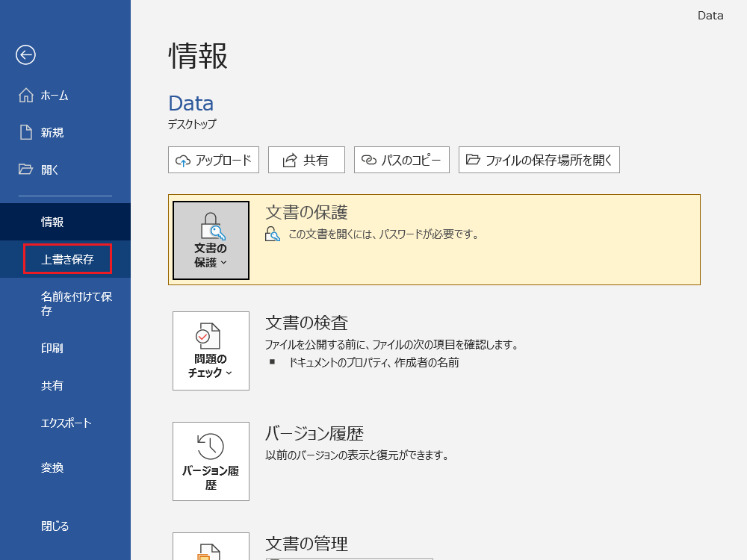Click the small lock icon beside the password message
The image size is (747, 560).
click(x=273, y=234)
